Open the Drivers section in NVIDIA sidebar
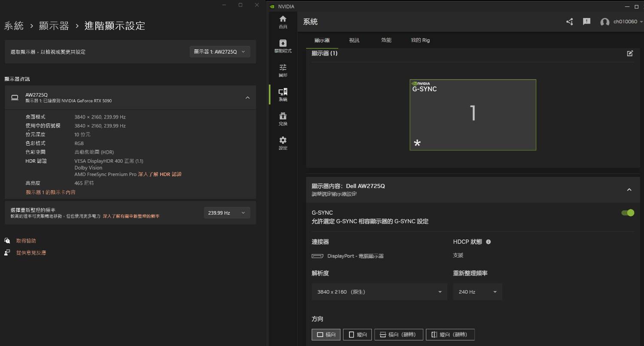 pyautogui.click(x=283, y=46)
